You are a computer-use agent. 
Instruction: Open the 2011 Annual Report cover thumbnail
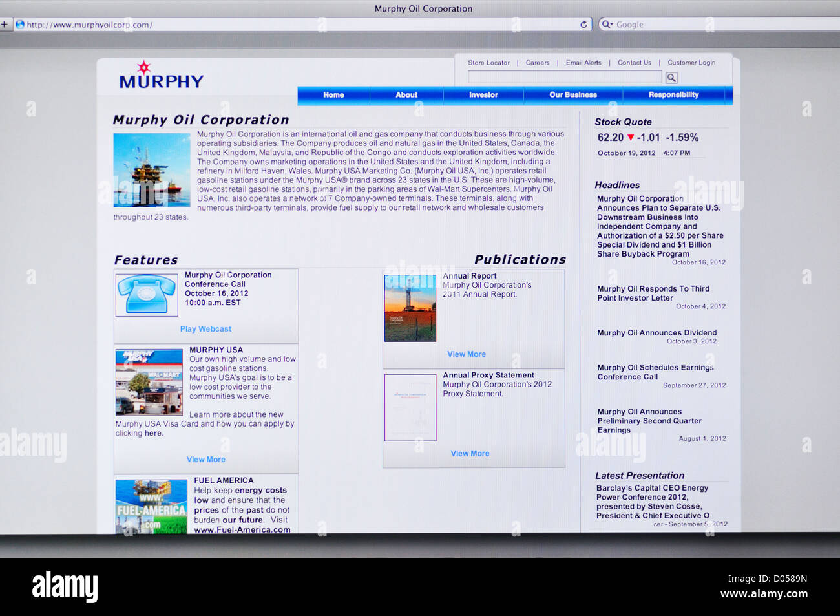point(410,308)
